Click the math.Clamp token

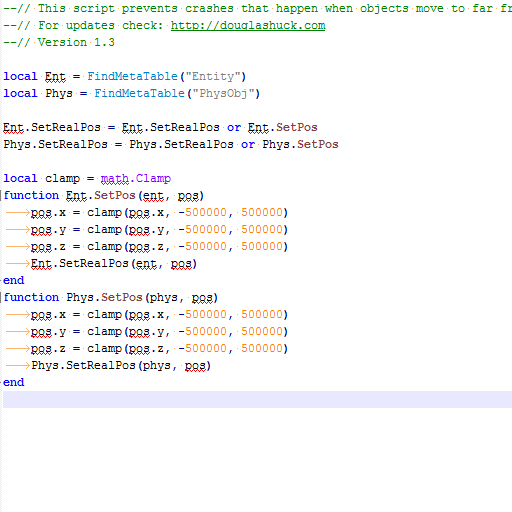pos(136,179)
